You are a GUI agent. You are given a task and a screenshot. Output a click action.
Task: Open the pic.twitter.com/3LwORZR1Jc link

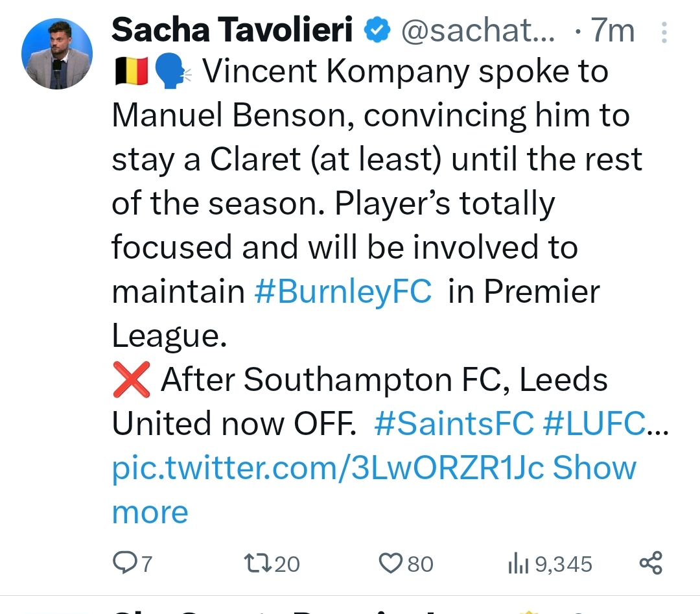point(329,467)
